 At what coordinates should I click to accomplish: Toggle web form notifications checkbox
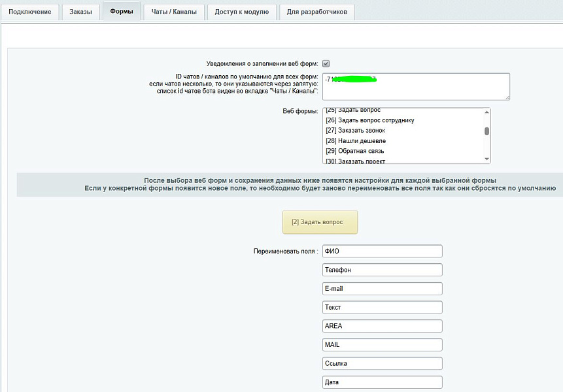coord(326,63)
